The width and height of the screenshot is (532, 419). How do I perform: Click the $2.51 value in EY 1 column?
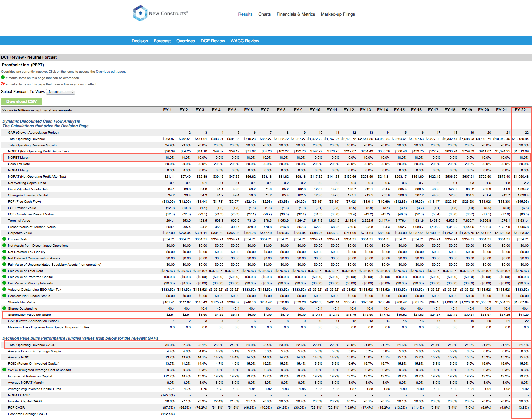coord(170,314)
